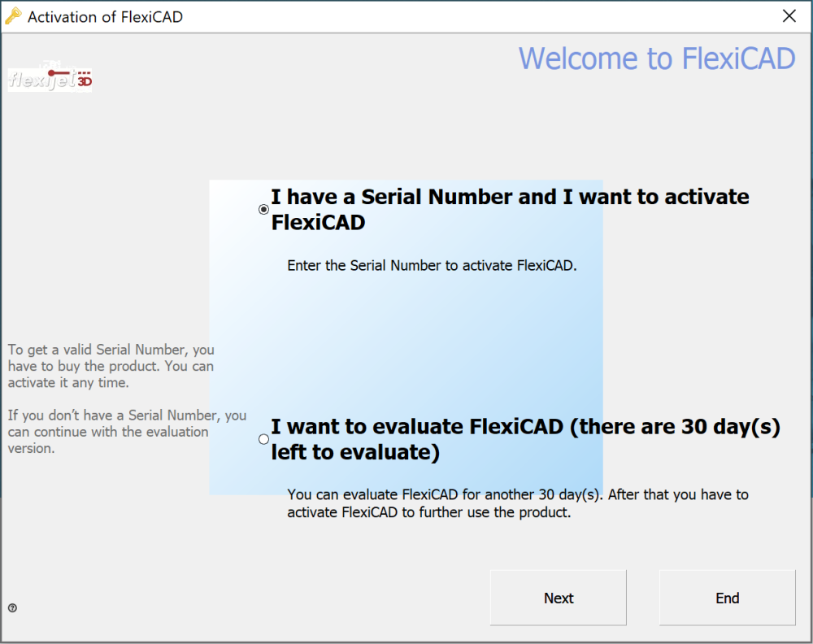Click the 30 days evaluation description text

click(x=517, y=503)
